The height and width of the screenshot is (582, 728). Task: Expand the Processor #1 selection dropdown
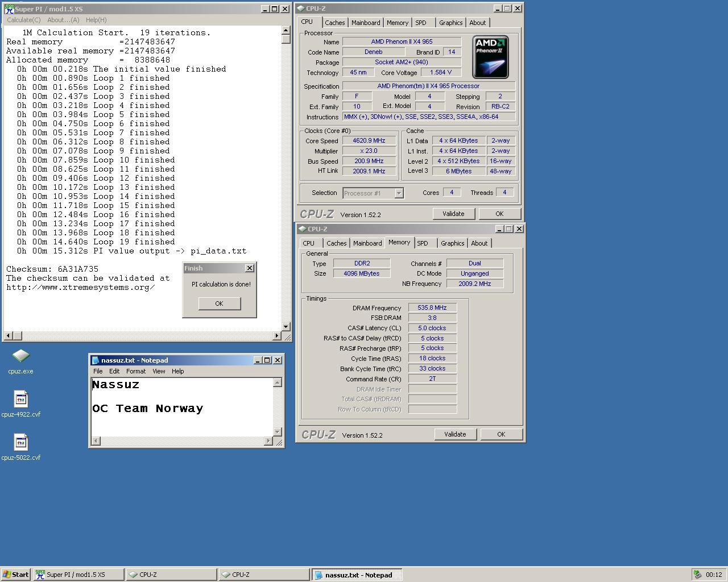[399, 193]
